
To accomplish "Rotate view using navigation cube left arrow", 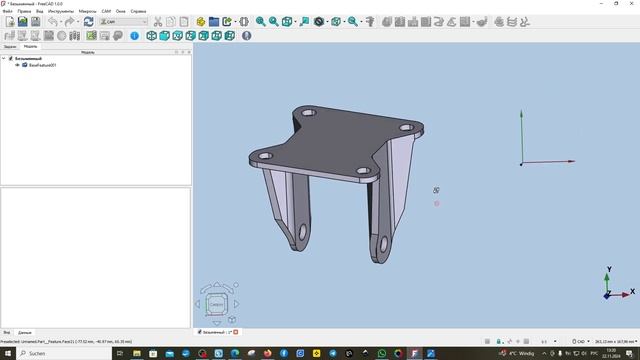I will point(198,304).
